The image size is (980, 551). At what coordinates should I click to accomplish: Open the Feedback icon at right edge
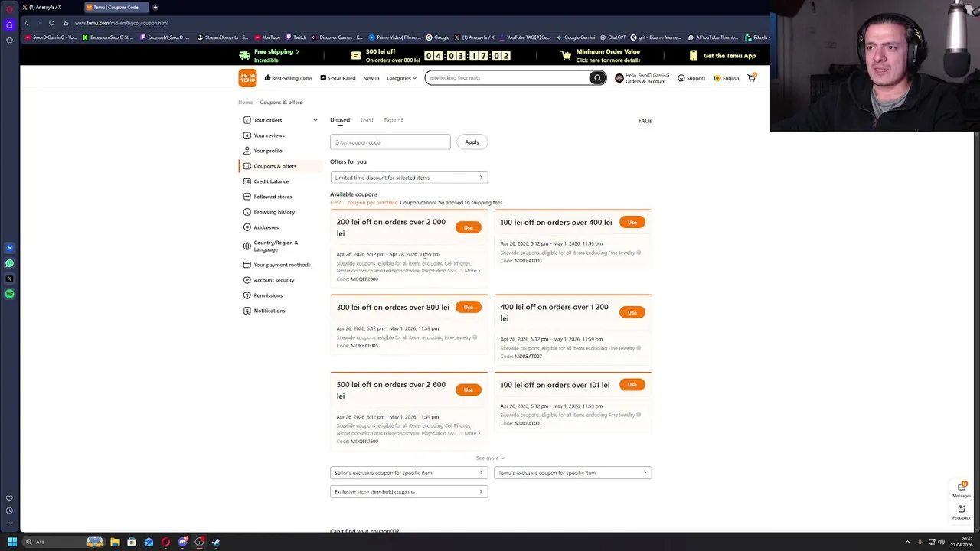(962, 509)
